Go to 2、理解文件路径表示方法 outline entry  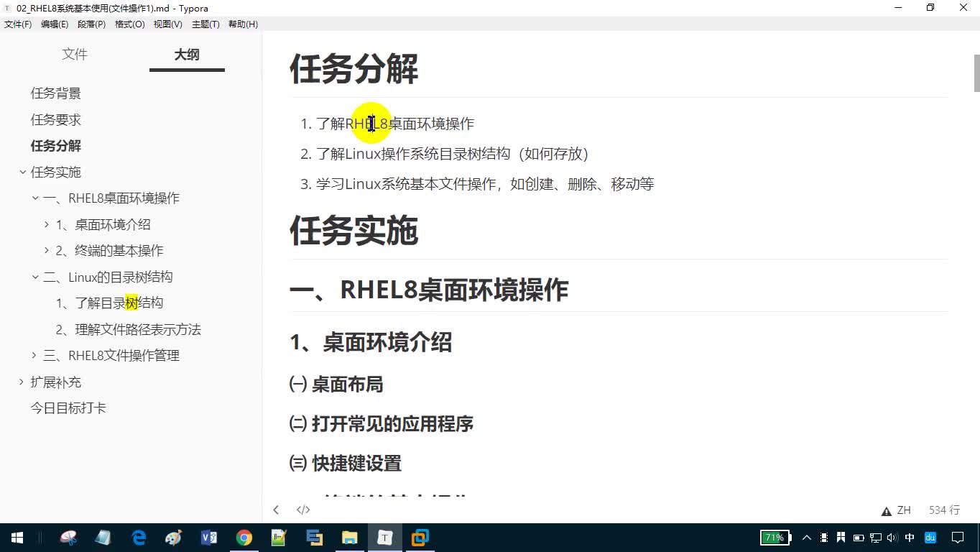[129, 329]
